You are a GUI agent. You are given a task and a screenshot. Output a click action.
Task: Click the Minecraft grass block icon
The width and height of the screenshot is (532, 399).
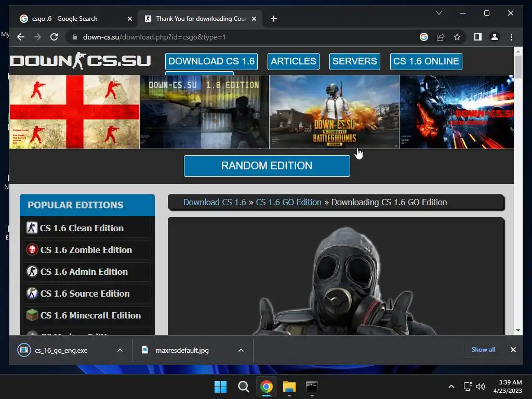pyautogui.click(x=32, y=315)
